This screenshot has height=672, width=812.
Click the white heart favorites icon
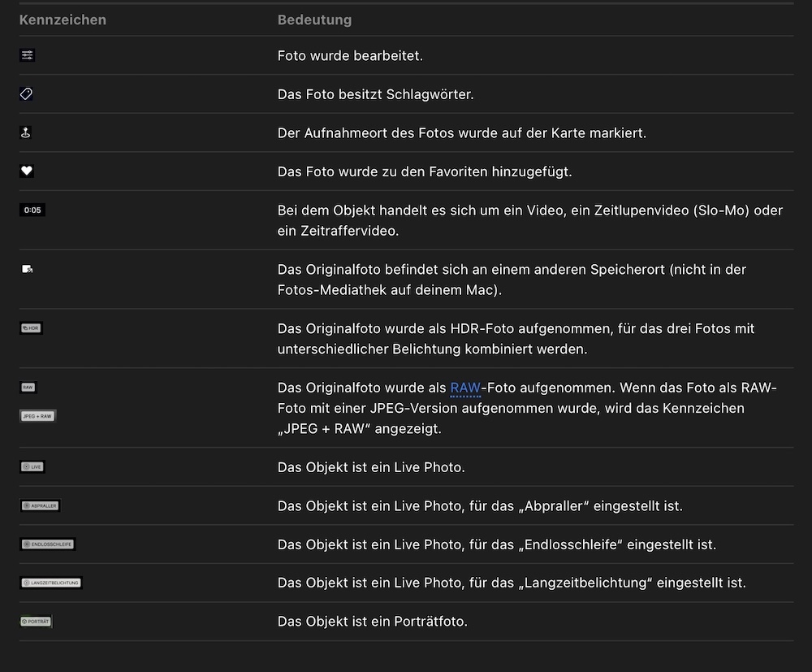click(27, 171)
